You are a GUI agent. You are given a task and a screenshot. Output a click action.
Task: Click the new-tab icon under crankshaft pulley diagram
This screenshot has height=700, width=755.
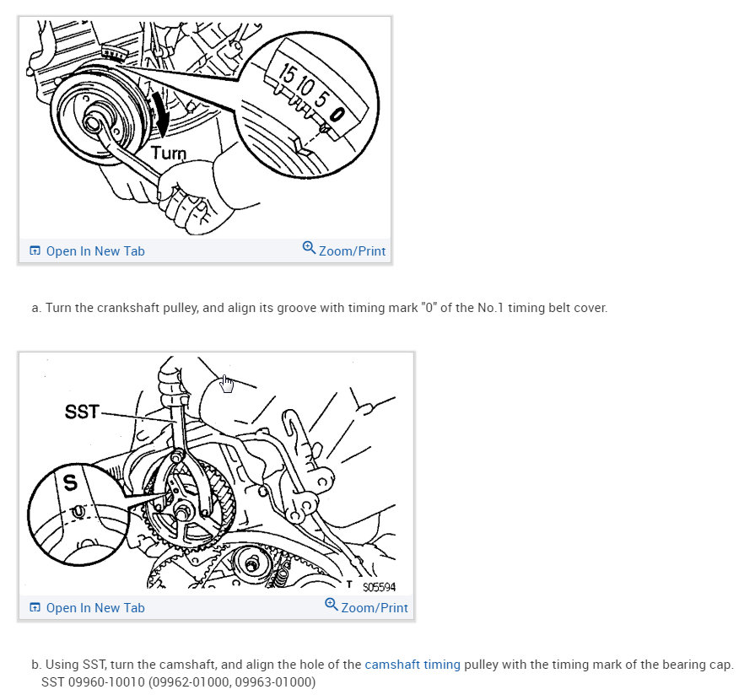[35, 250]
